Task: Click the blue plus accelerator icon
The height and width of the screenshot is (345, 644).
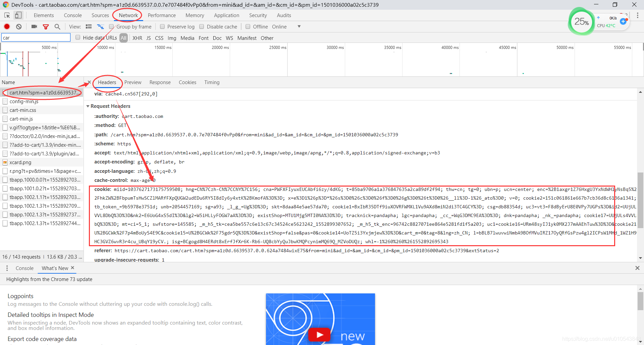Action: point(623,21)
